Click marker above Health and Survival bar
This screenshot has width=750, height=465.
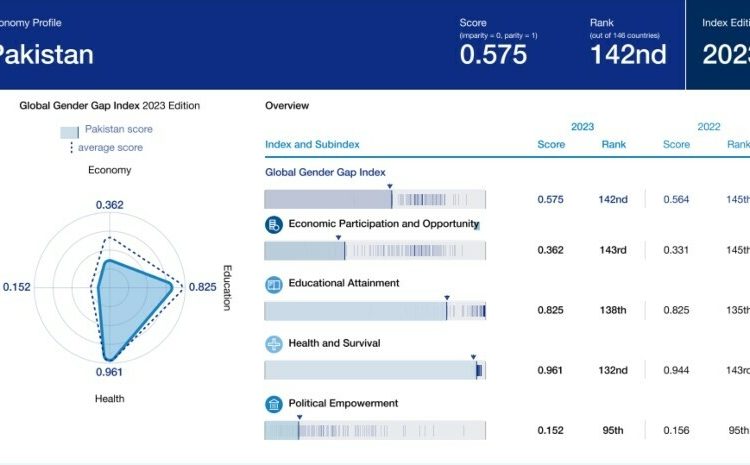(x=474, y=357)
